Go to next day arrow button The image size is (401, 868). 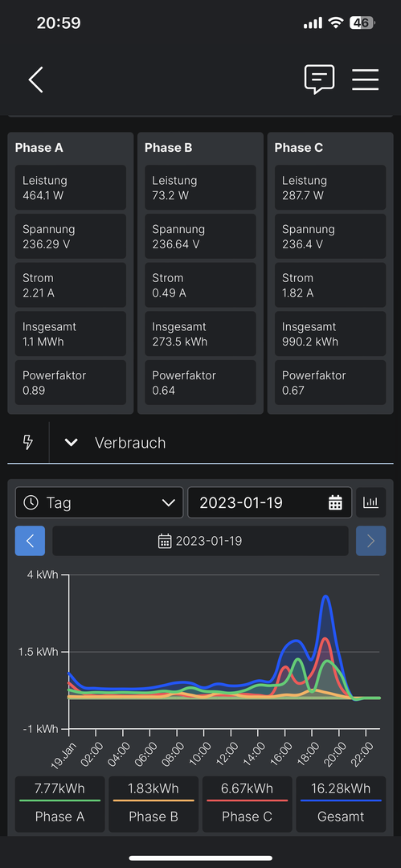click(x=371, y=541)
